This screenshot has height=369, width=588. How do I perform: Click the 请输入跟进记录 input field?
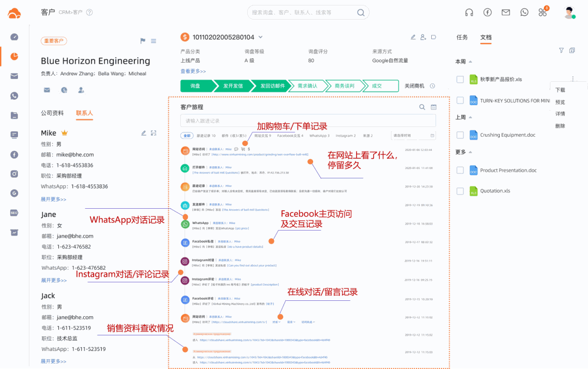click(308, 121)
